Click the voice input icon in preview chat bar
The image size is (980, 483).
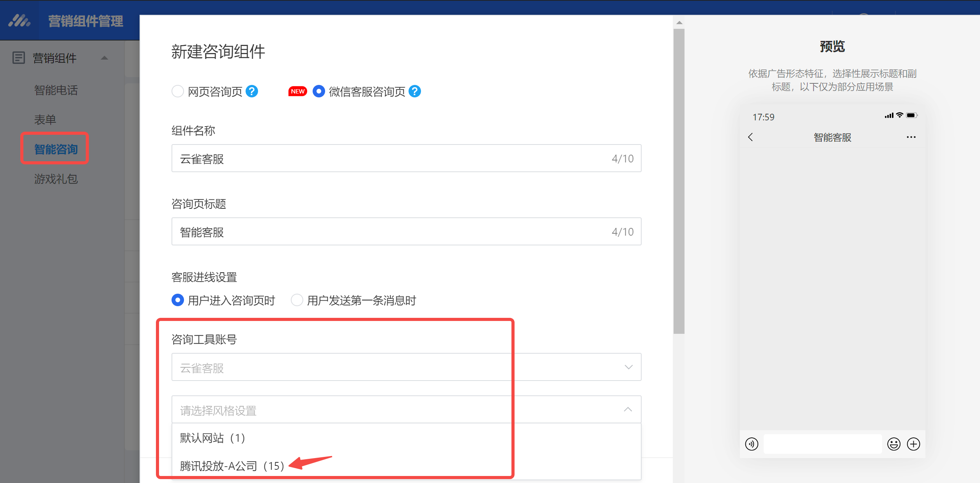(752, 444)
